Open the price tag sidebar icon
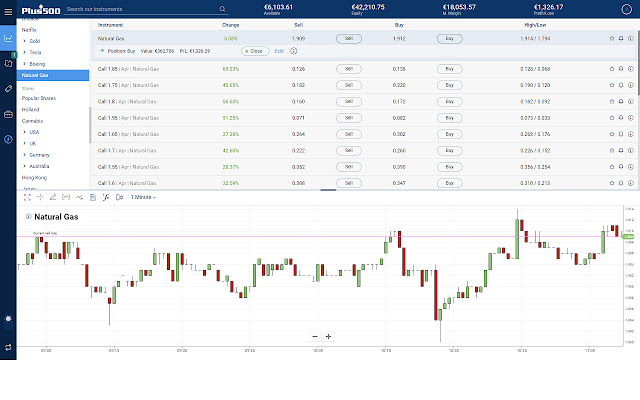Screen dimensions: 640x400 click(x=8, y=89)
